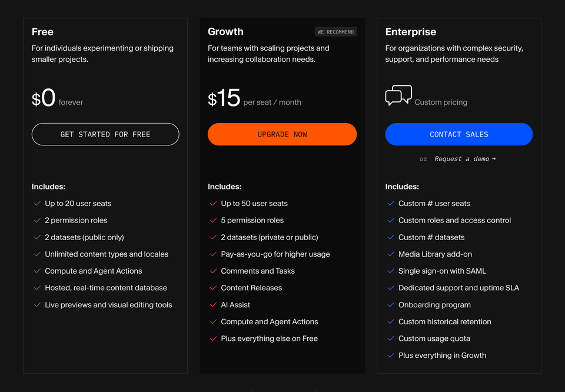Select the checkmark beside Single sign-on with SAML
Viewport: 565px width, 392px height.
(390, 271)
